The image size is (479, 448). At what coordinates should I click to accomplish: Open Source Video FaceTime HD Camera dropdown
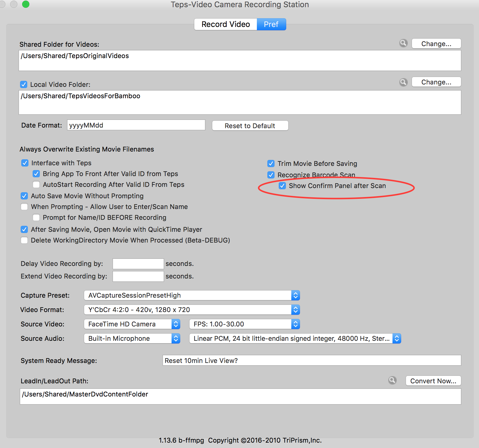pos(132,324)
